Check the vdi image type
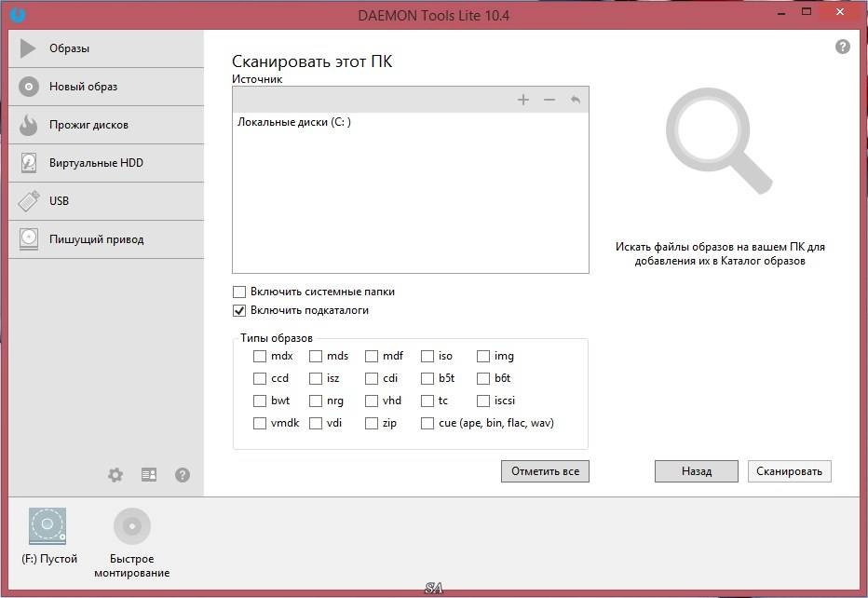868x598 pixels. click(316, 423)
